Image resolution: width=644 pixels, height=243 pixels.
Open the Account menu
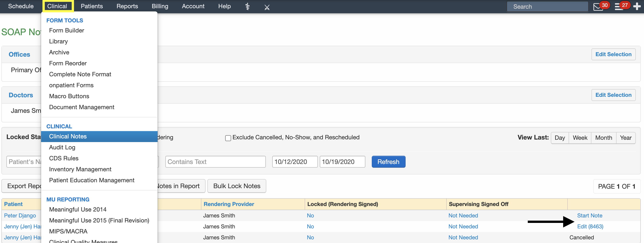193,6
